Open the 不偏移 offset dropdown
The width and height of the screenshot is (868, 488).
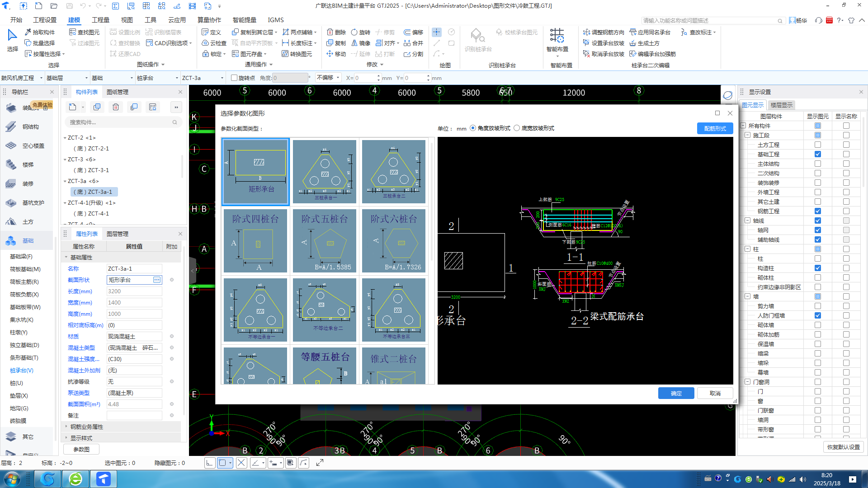[x=328, y=78]
